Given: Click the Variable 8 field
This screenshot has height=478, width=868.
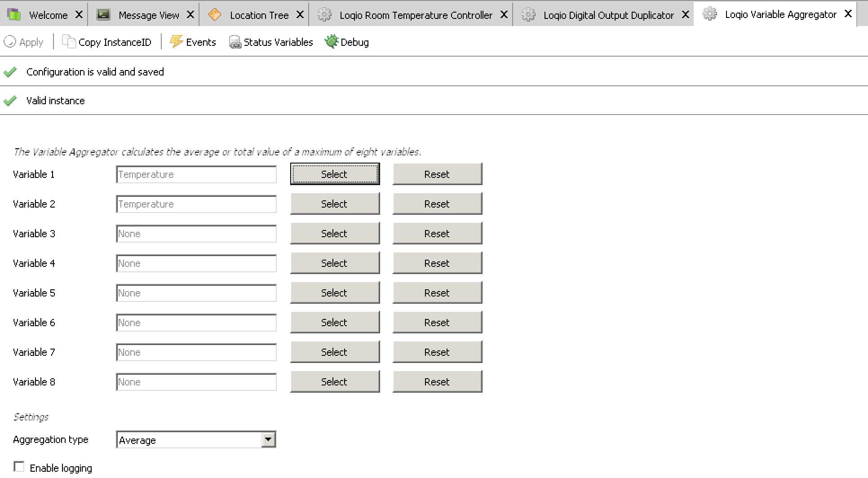Looking at the screenshot, I should [196, 382].
